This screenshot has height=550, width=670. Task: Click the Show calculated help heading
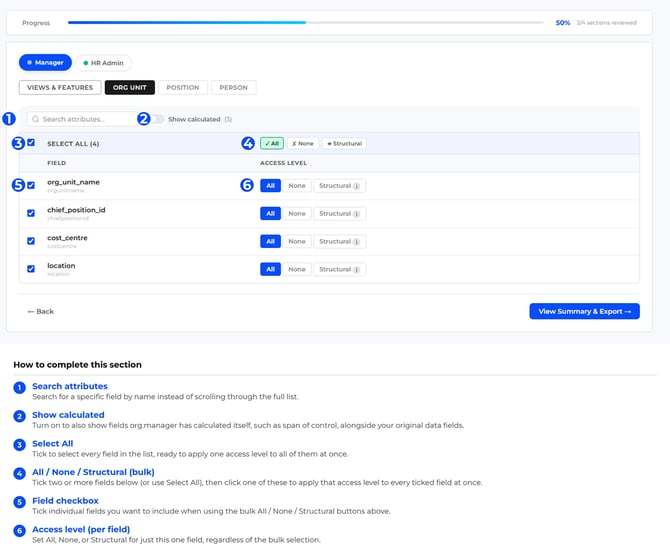68,415
